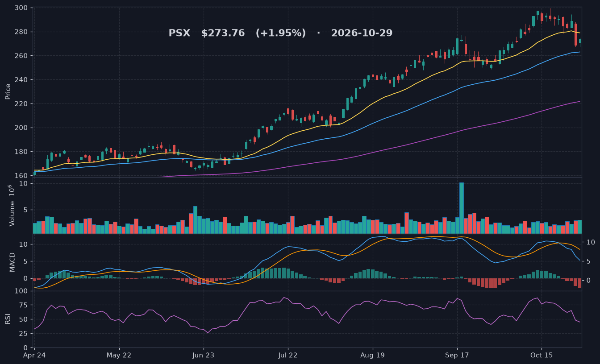Select the 25 tick on the RSI axis
600x364 pixels.
(24, 334)
